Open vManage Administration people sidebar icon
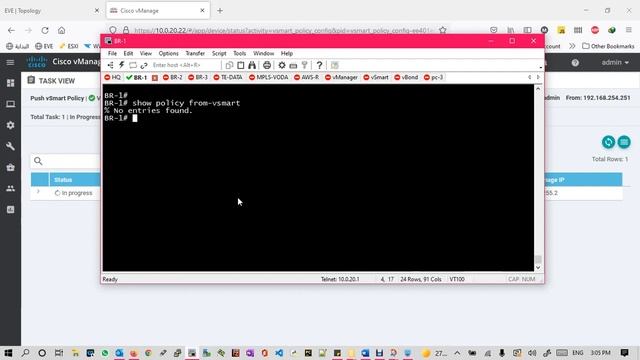 (x=11, y=189)
